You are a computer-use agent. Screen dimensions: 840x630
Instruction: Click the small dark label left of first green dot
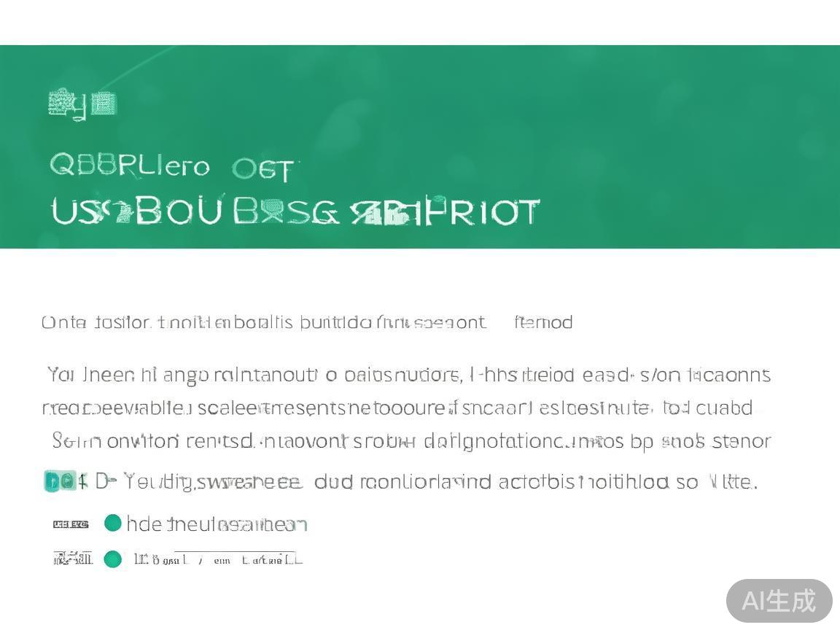pos(71,524)
